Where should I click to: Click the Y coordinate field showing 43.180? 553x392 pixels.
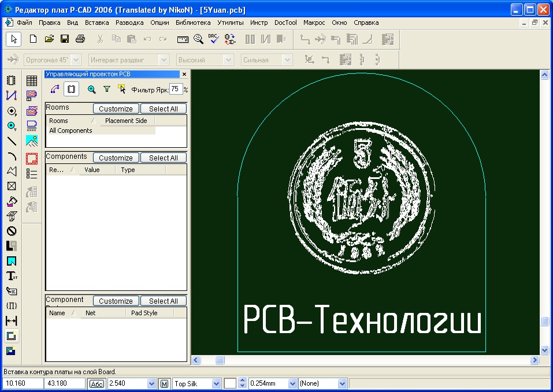click(x=65, y=383)
